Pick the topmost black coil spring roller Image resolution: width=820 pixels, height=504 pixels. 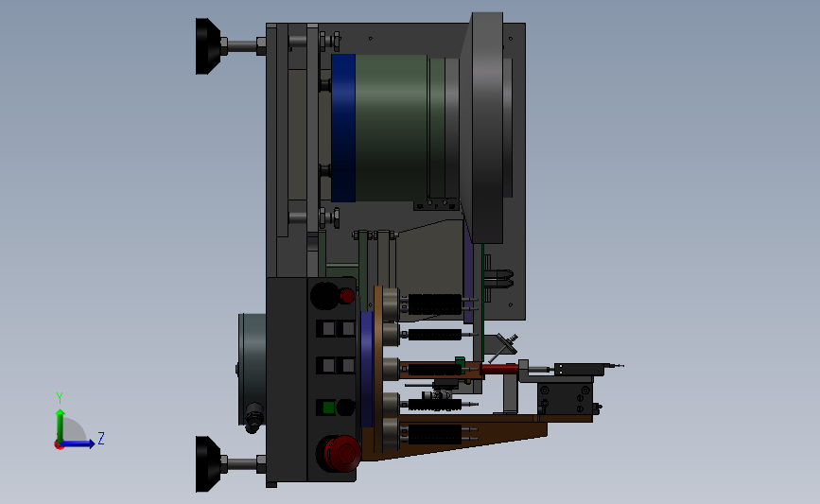[434, 304]
